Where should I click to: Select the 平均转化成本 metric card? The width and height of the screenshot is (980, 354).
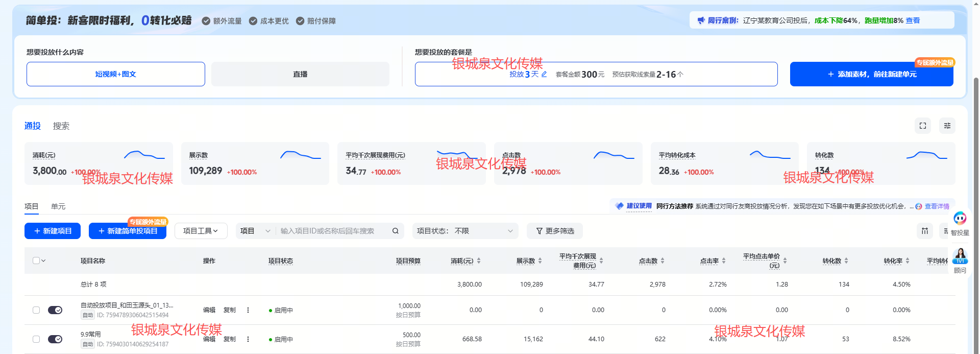point(725,163)
